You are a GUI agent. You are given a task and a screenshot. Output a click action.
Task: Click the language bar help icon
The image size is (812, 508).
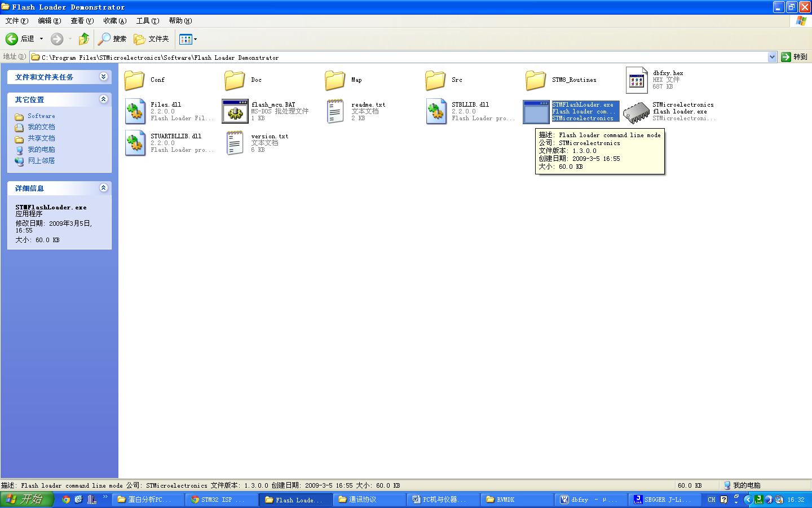(x=723, y=500)
